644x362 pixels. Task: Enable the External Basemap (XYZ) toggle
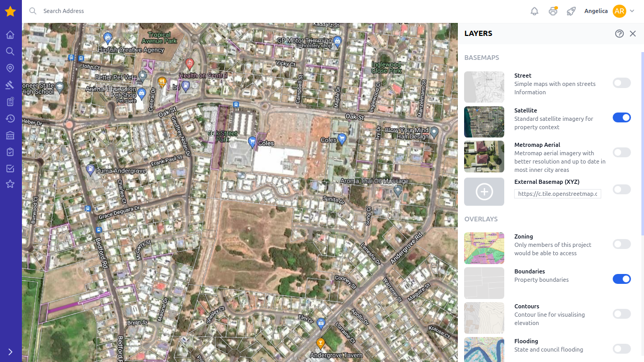coord(622,189)
